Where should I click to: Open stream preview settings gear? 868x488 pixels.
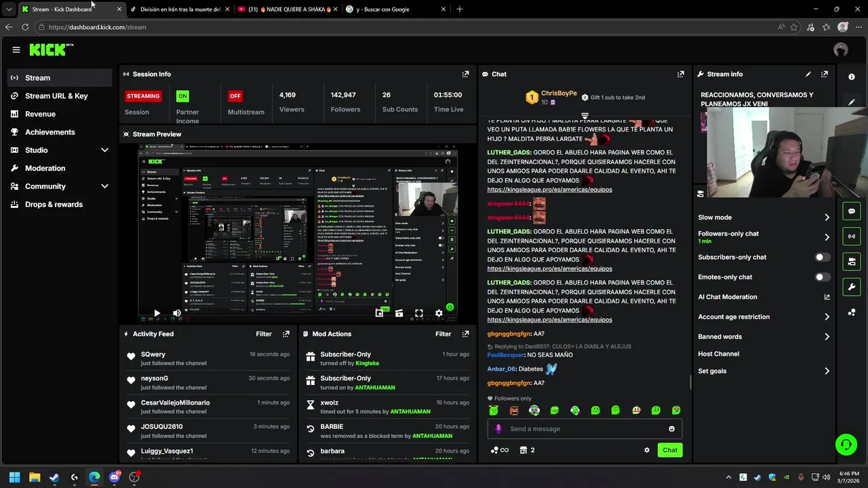click(x=439, y=313)
